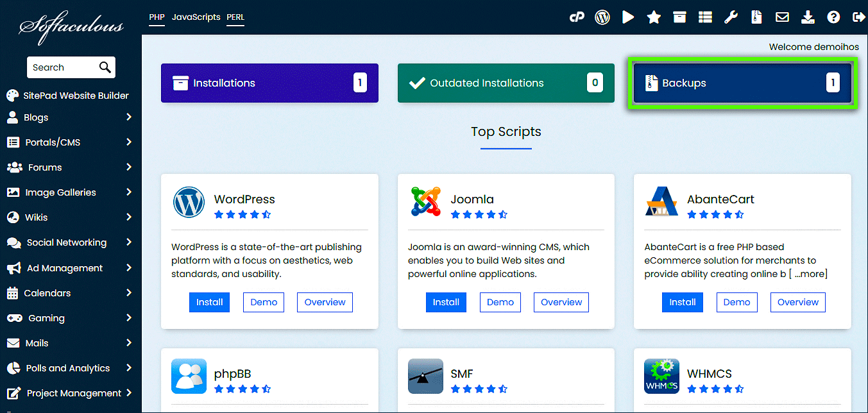Install WordPress
Screen dimensions: 868x413
(209, 302)
